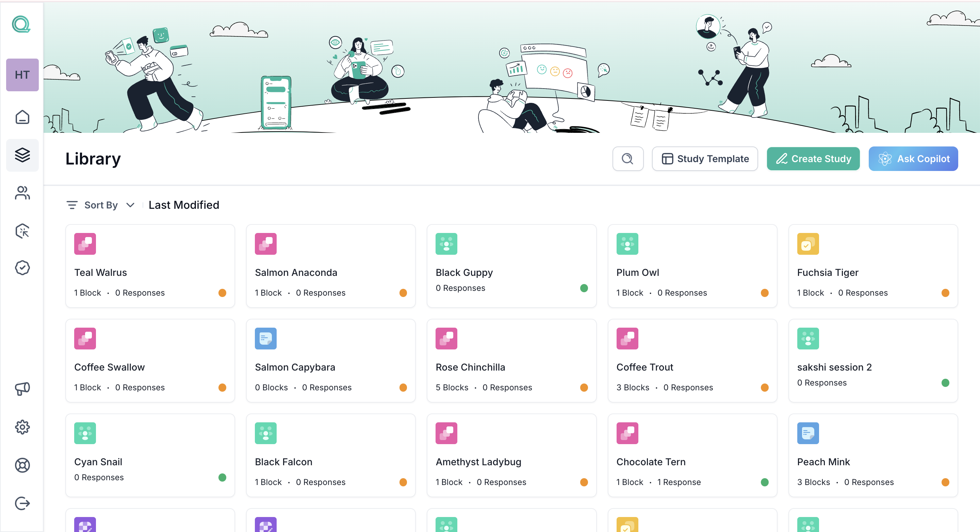This screenshot has height=532, width=980.
Task: Open the HT workspace avatar
Action: click(x=22, y=75)
